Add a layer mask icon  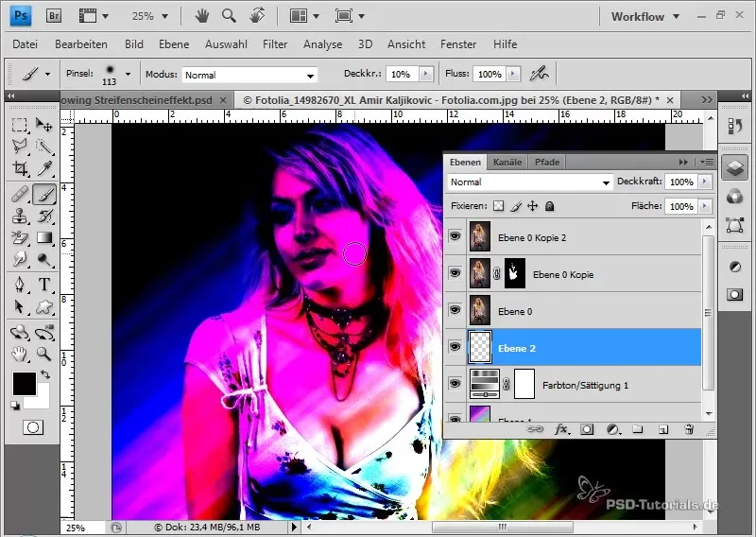[587, 429]
